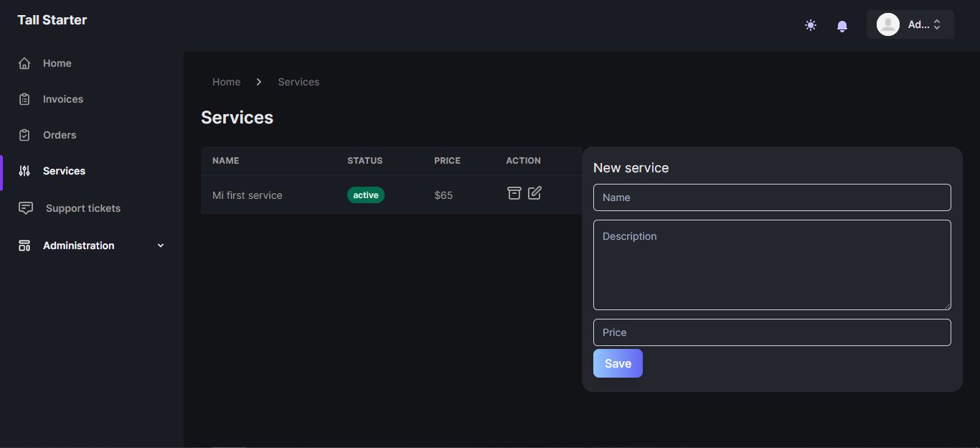Screen dimensions: 980x448
Task: Click the Orders checklist icon
Action: click(24, 135)
